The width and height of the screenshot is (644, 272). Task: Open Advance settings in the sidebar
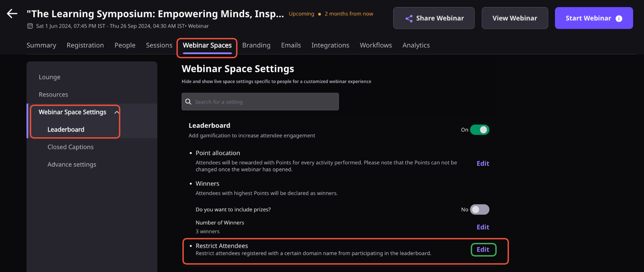pos(72,165)
